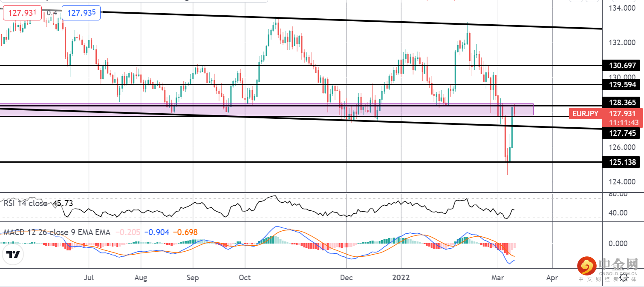Select the MACD 12 26 indicator legend
The height and width of the screenshot is (287, 644).
click(x=57, y=232)
